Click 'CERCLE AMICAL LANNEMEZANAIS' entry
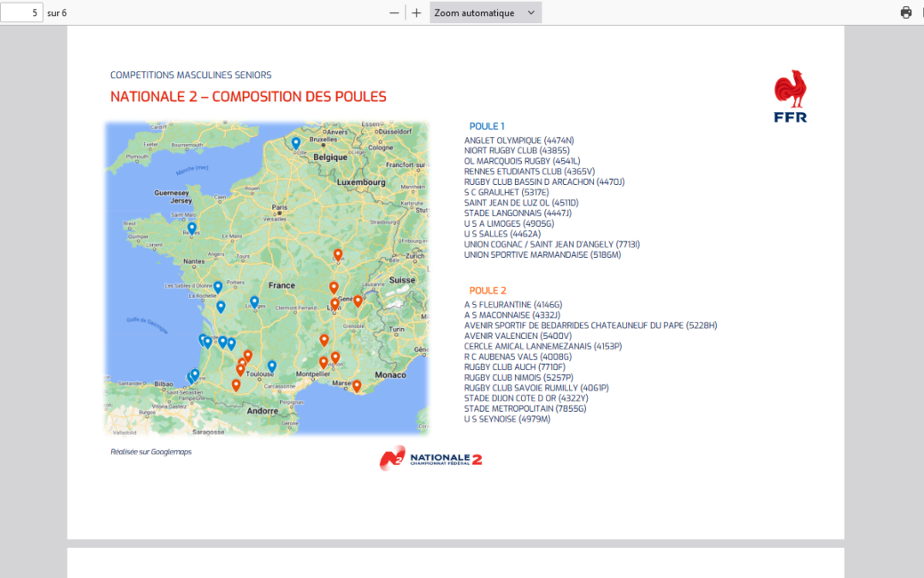The height and width of the screenshot is (578, 924). [x=543, y=346]
